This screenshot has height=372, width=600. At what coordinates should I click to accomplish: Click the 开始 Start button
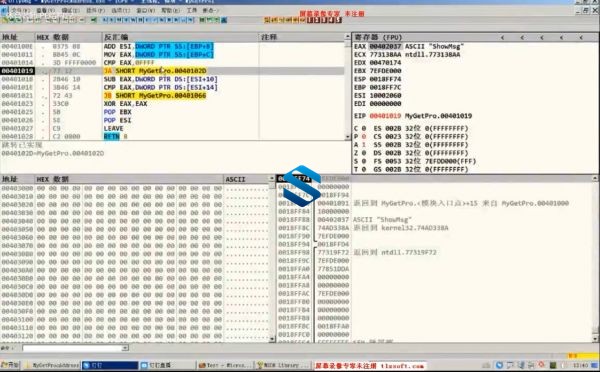pyautogui.click(x=10, y=365)
